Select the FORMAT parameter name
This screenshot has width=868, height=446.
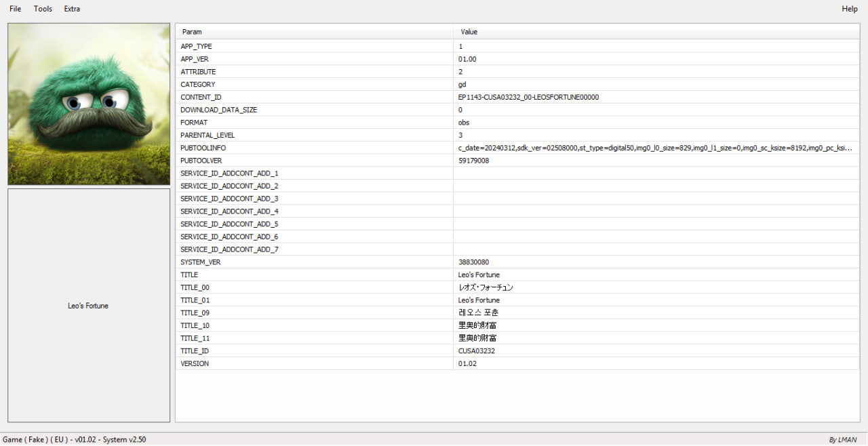(194, 123)
